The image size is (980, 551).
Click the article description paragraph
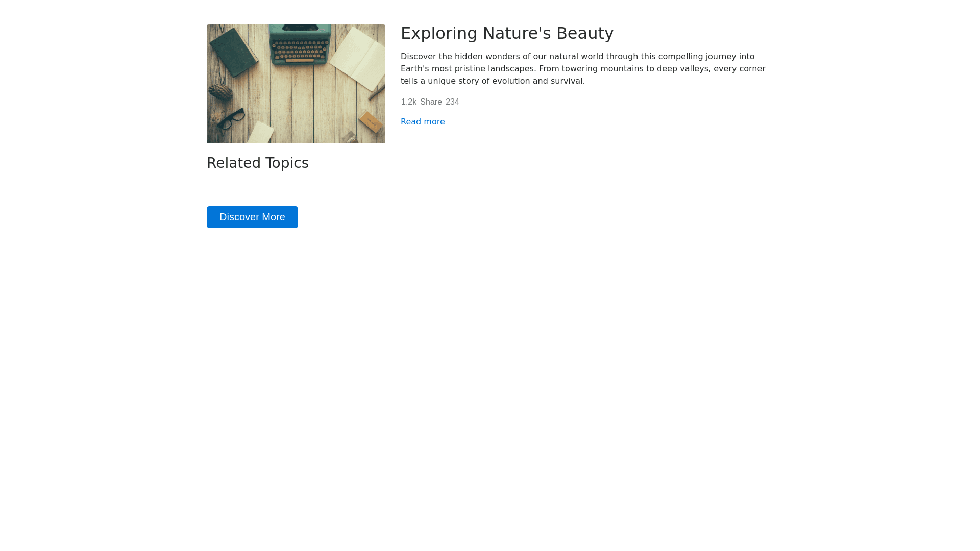click(583, 69)
